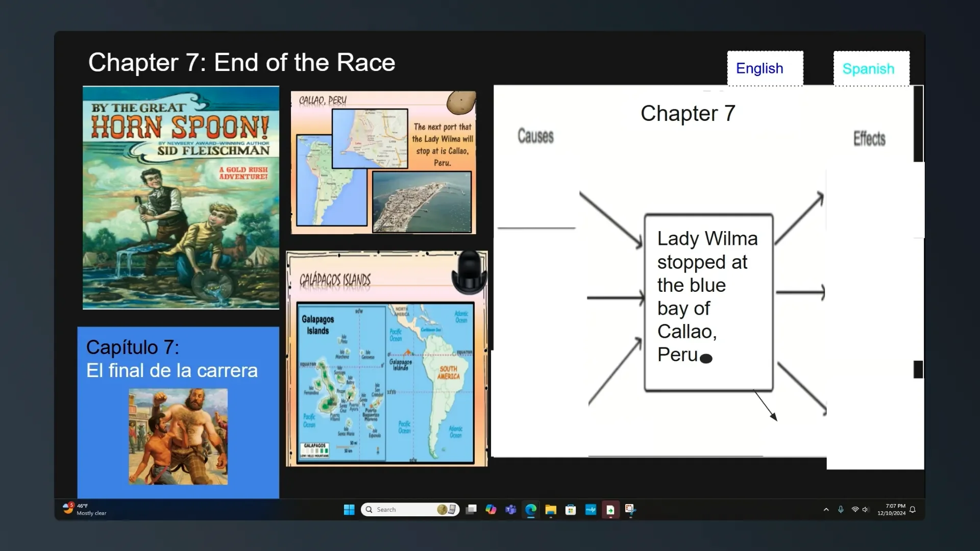
Task: Open Task View from the taskbar
Action: coord(471,510)
